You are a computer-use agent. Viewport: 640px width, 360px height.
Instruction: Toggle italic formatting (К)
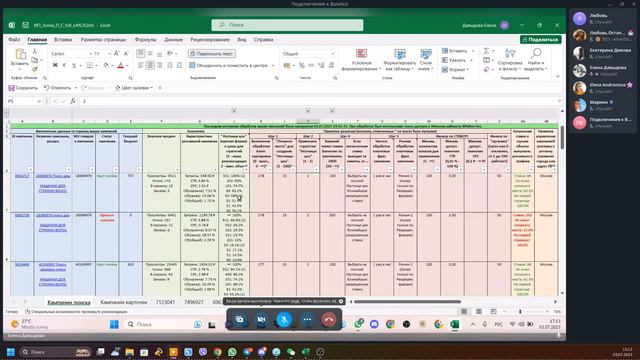click(x=64, y=65)
